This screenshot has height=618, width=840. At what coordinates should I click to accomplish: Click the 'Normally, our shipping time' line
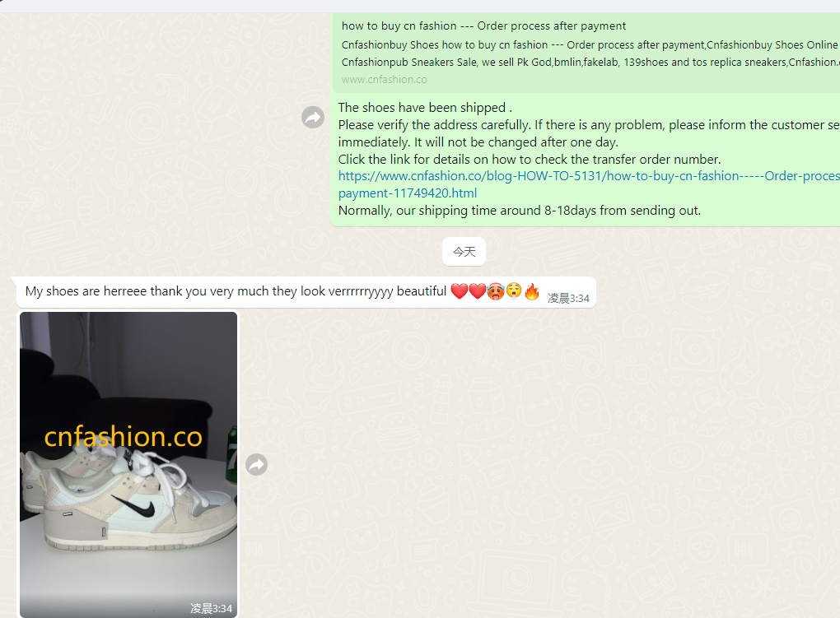point(519,211)
